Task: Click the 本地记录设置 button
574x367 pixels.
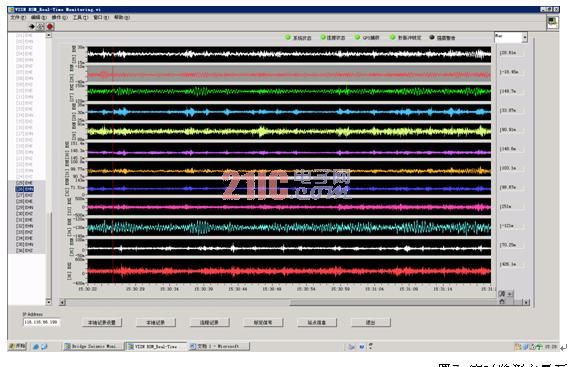Action: [102, 322]
